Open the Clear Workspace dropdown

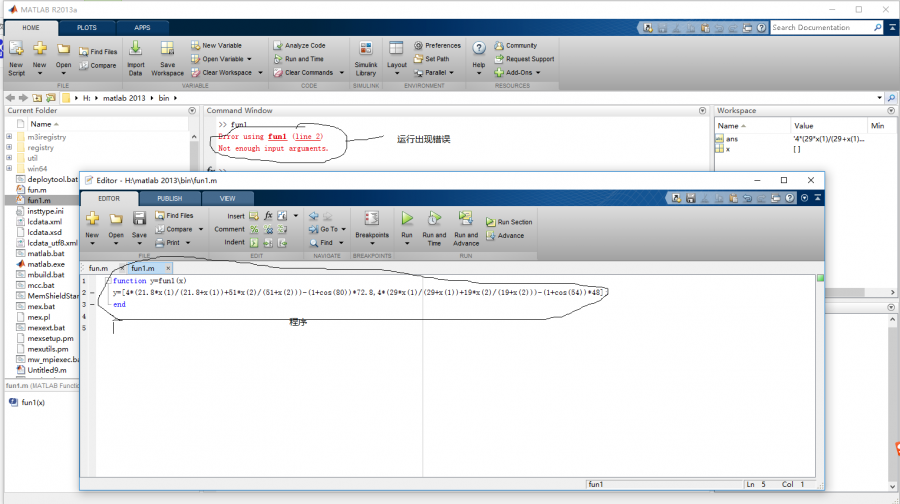tap(260, 73)
